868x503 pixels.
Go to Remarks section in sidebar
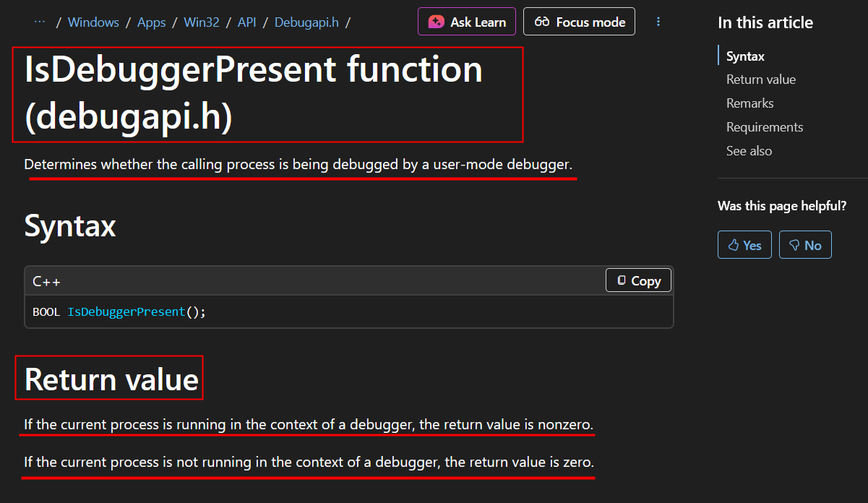coord(749,103)
